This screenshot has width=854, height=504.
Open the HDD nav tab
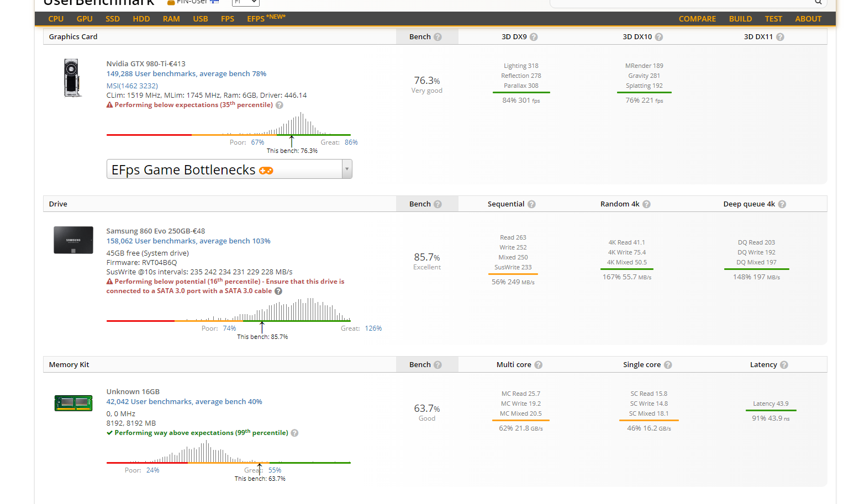pos(141,19)
